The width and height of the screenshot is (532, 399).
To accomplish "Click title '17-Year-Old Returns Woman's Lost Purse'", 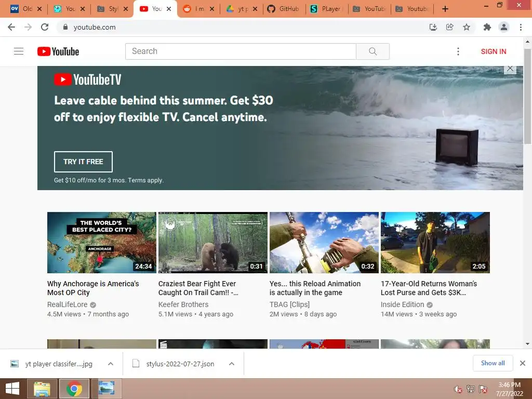I will tap(429, 288).
